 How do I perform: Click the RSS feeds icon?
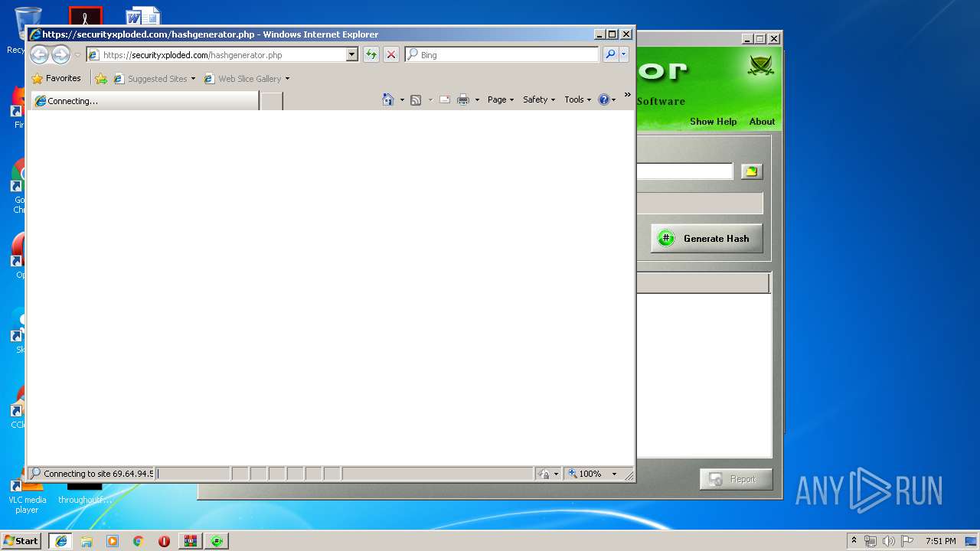(x=416, y=99)
